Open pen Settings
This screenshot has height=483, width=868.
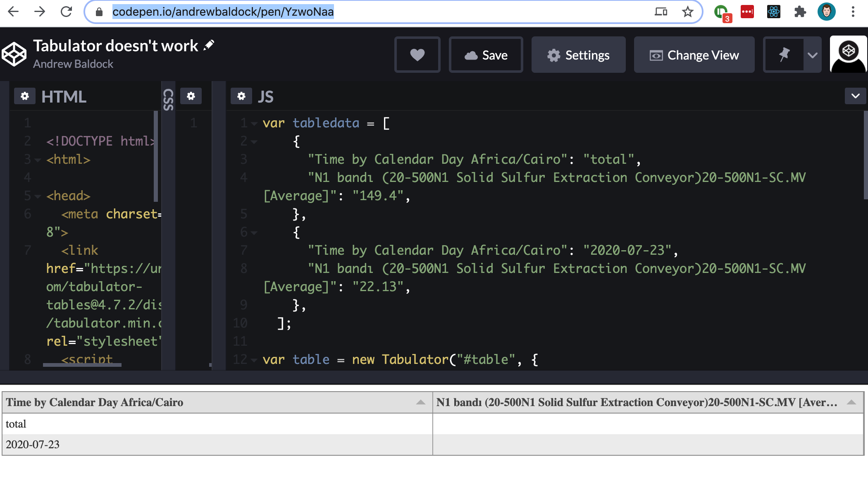[578, 55]
